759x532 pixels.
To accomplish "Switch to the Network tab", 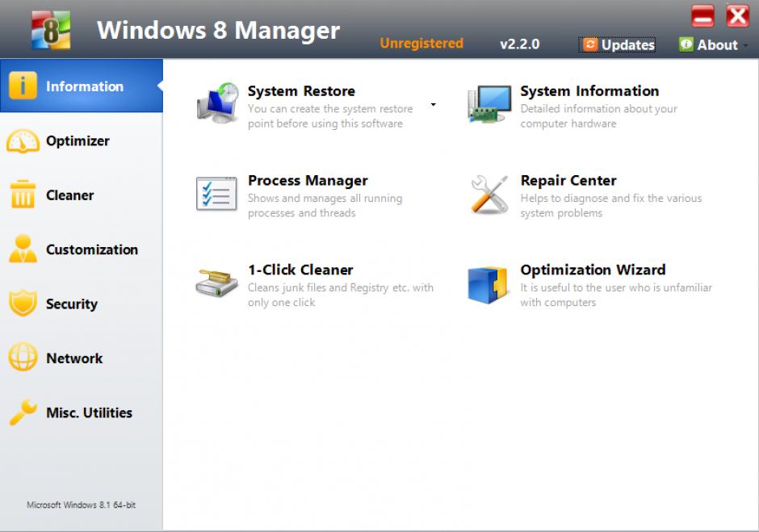I will click(82, 358).
